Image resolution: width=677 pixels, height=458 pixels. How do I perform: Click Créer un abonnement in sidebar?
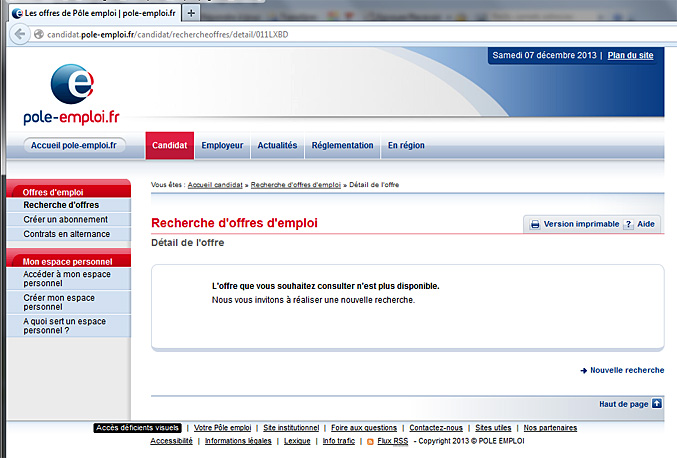pos(69,219)
